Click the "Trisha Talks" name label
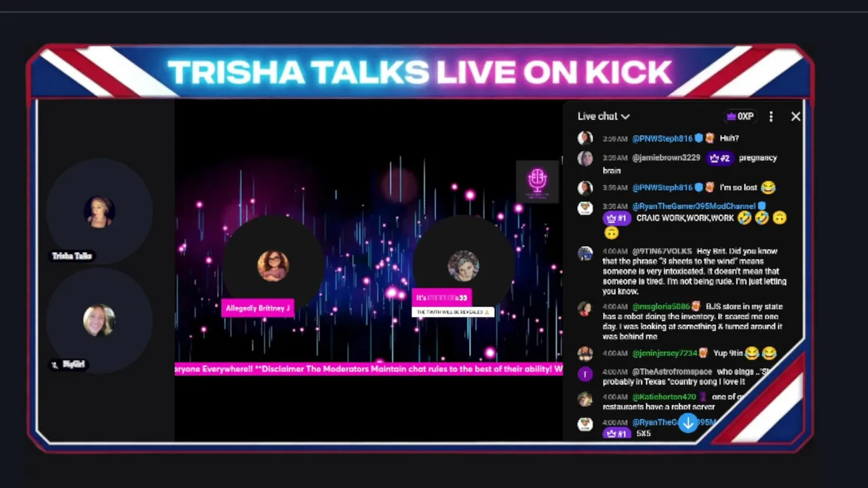This screenshot has width=868, height=488. (72, 256)
